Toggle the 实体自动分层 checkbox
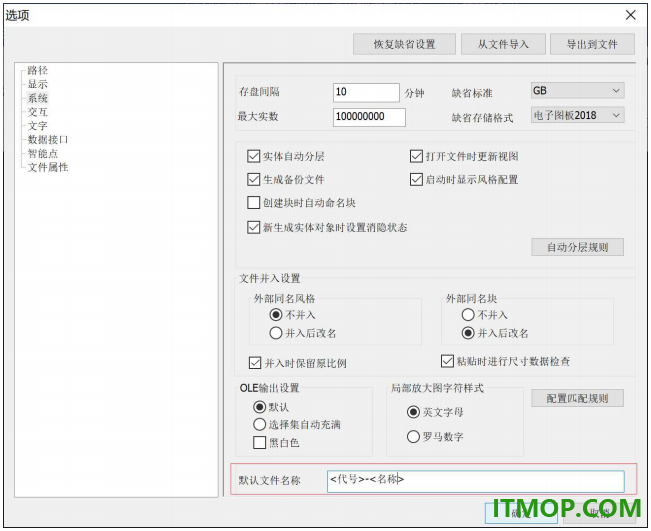The width and height of the screenshot is (651, 531). point(253,157)
